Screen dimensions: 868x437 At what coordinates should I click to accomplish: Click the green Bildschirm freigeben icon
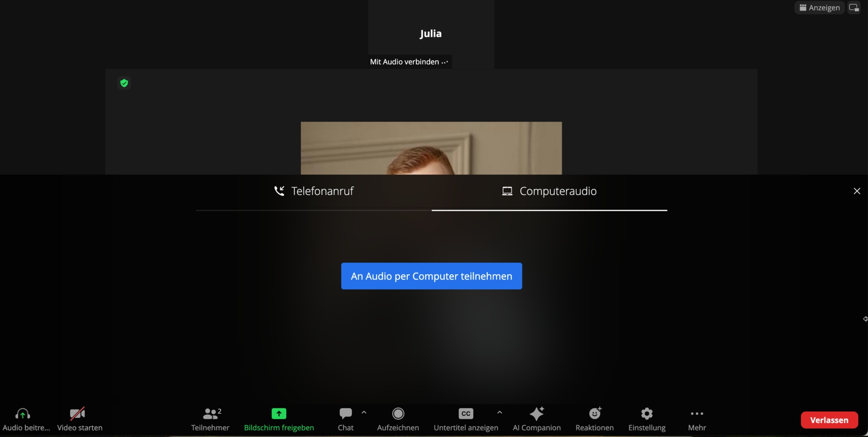click(279, 414)
